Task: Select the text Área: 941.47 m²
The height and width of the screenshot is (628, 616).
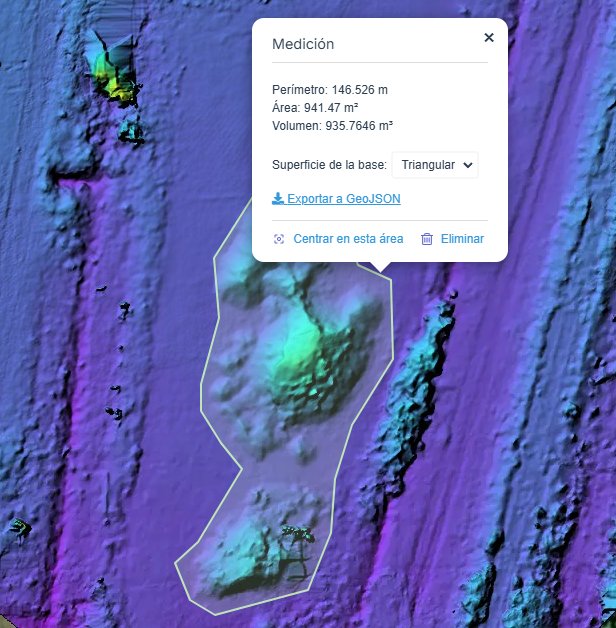Action: point(315,108)
